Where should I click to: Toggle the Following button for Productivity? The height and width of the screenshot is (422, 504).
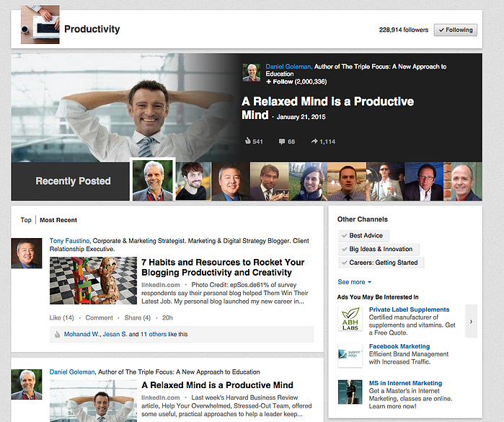pos(456,30)
